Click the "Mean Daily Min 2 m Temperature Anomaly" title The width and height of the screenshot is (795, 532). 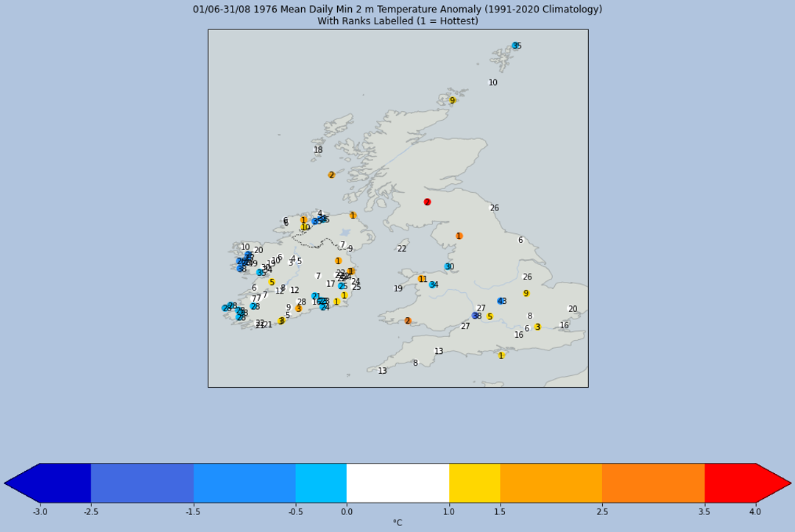397,9
